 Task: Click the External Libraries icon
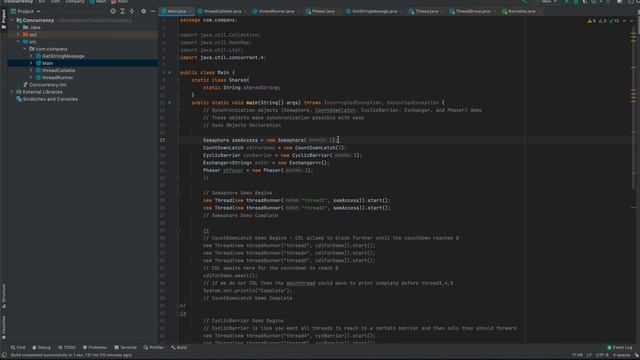(x=19, y=92)
